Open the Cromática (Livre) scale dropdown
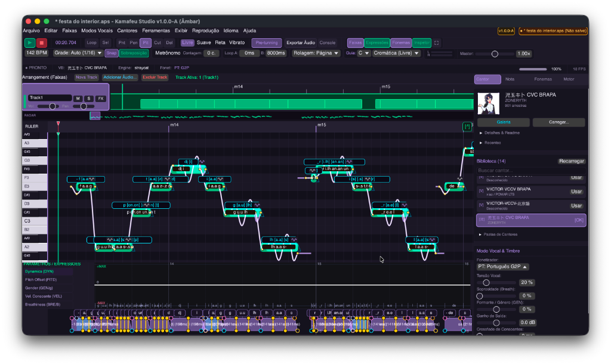This screenshot has width=611, height=364. (396, 53)
